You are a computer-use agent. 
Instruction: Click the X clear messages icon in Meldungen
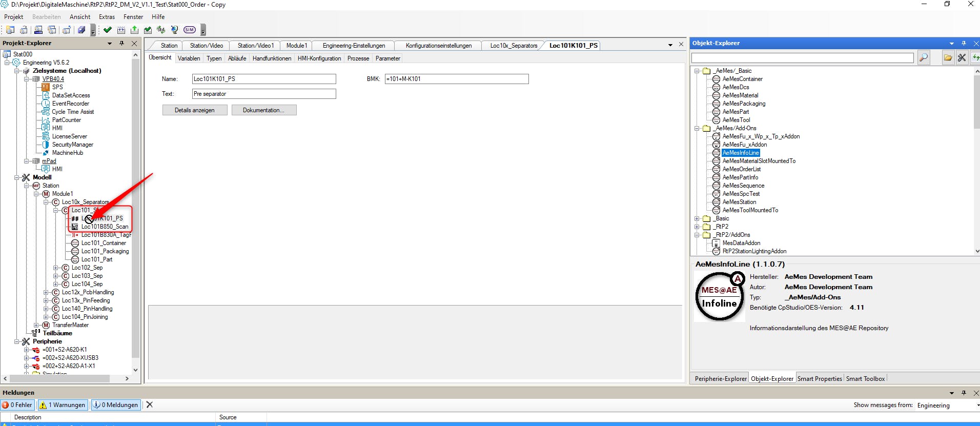tap(150, 404)
